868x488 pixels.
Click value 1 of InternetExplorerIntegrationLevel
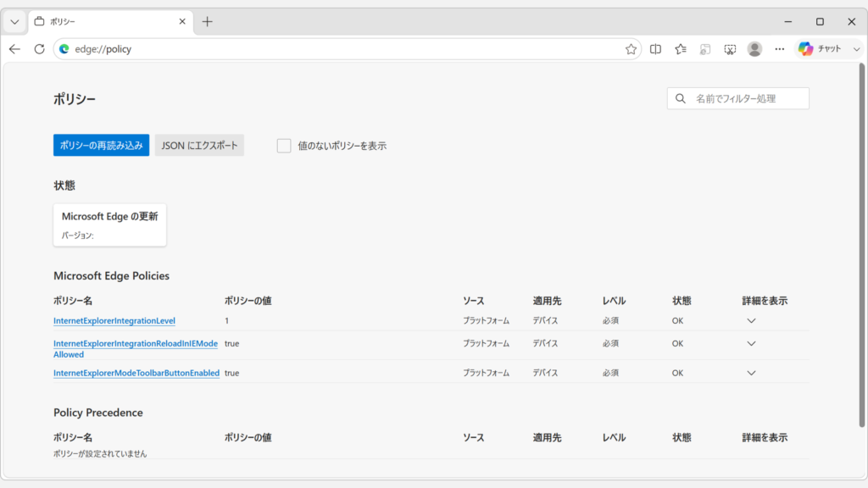pos(227,320)
